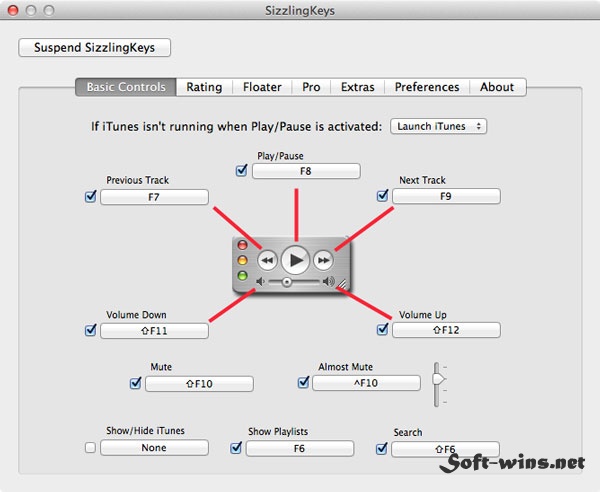Show the About tab
Viewport: 600px width, 492px height.
(497, 87)
